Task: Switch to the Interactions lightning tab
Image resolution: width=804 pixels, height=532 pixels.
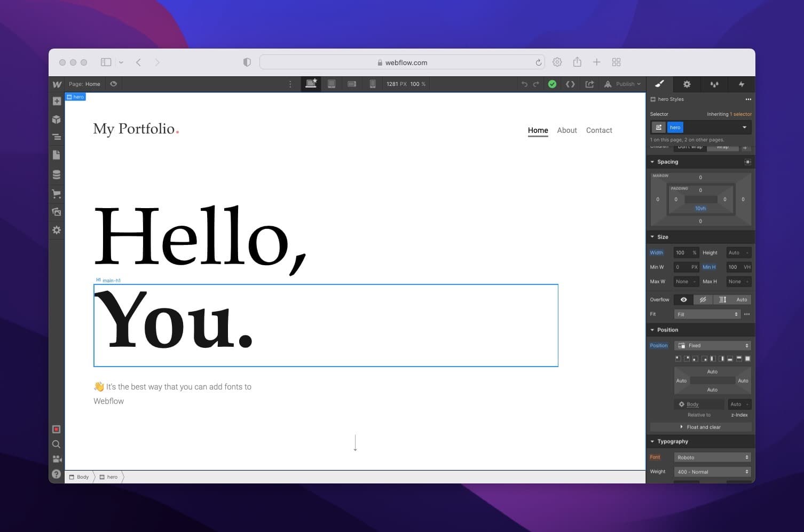Action: click(742, 84)
